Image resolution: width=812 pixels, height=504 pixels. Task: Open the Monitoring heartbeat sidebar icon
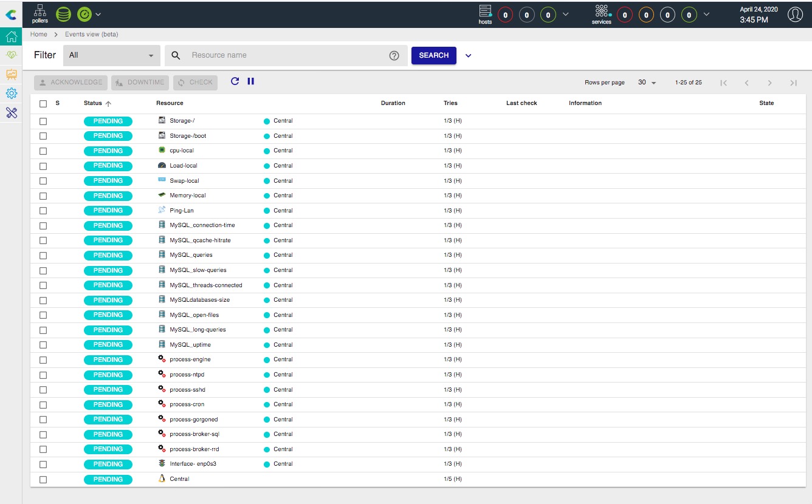(11, 55)
